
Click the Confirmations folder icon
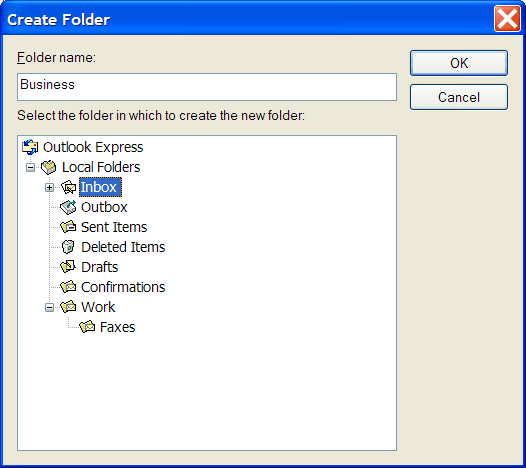68,287
